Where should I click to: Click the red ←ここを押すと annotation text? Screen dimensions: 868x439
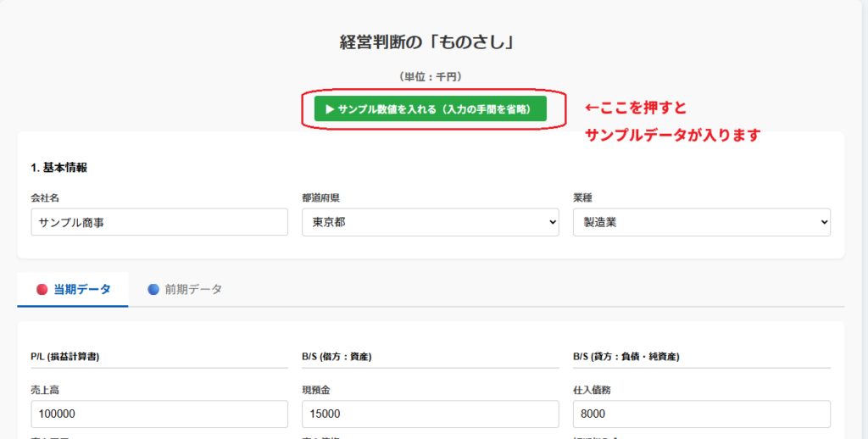click(x=637, y=109)
